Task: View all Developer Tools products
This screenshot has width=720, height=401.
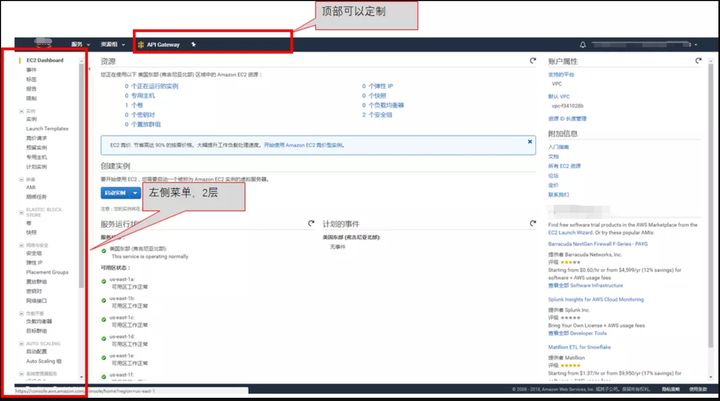Action: 577,333
